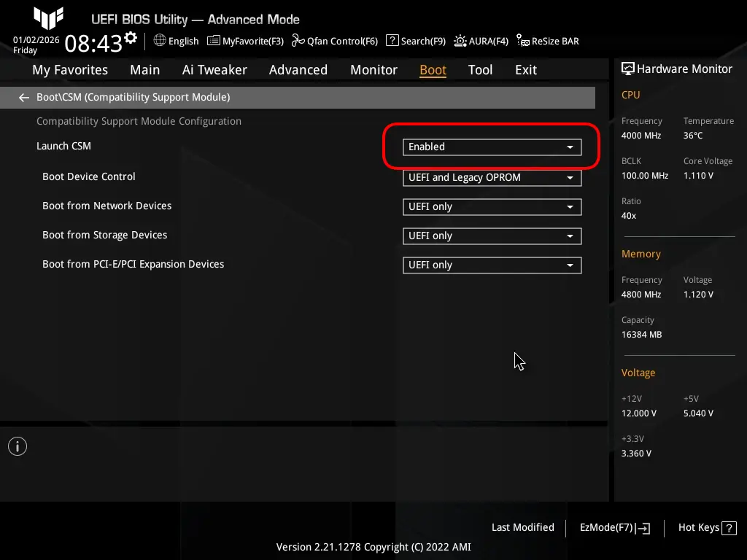Open Boot from Storage Devices options

[x=492, y=236]
